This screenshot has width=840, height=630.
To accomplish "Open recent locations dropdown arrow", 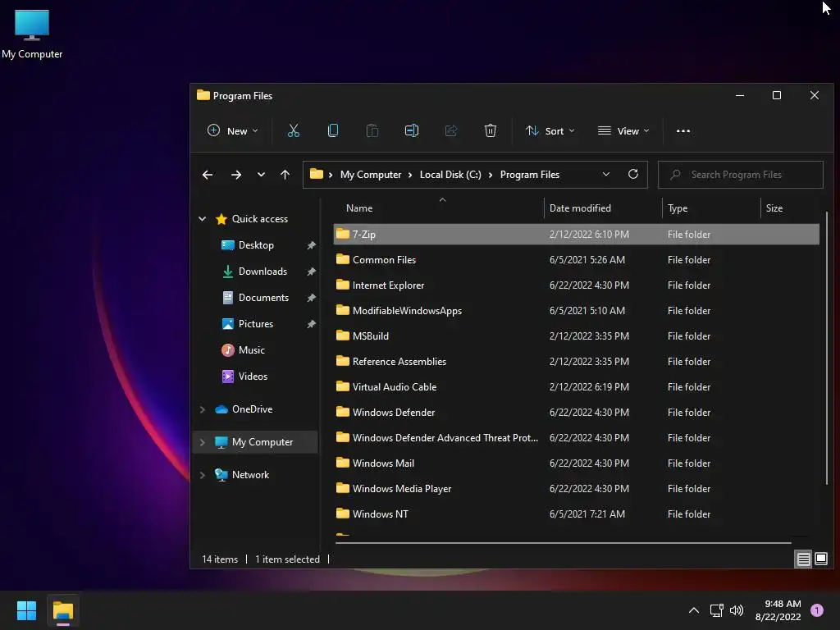I will click(261, 175).
